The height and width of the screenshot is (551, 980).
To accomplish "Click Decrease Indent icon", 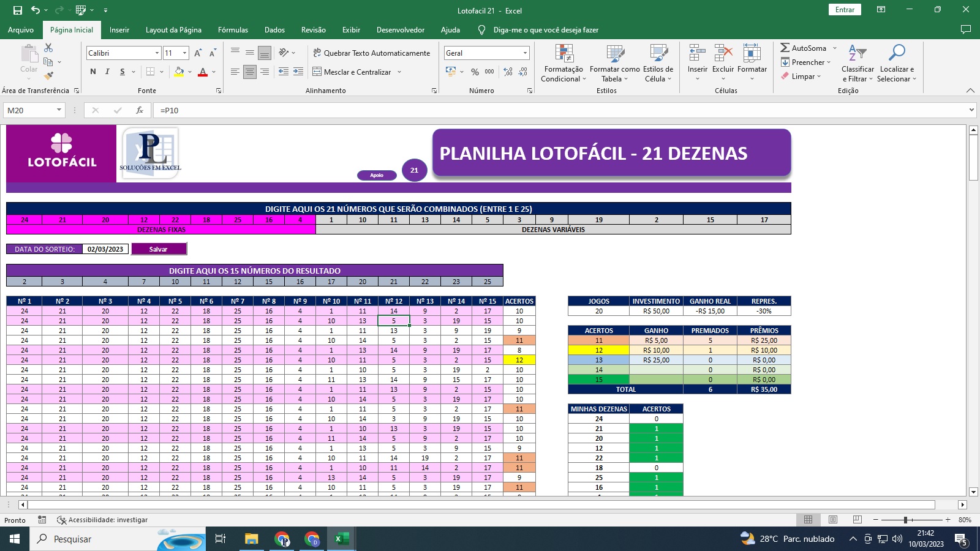I will coord(284,72).
